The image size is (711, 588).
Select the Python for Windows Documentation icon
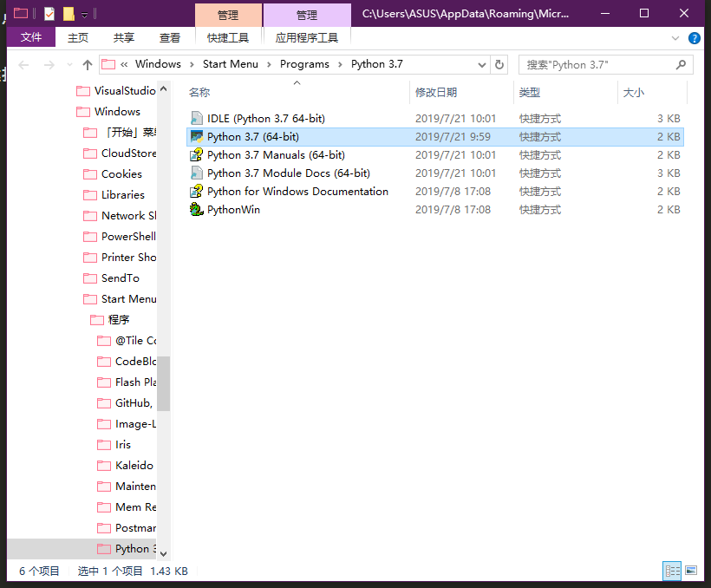pos(197,192)
